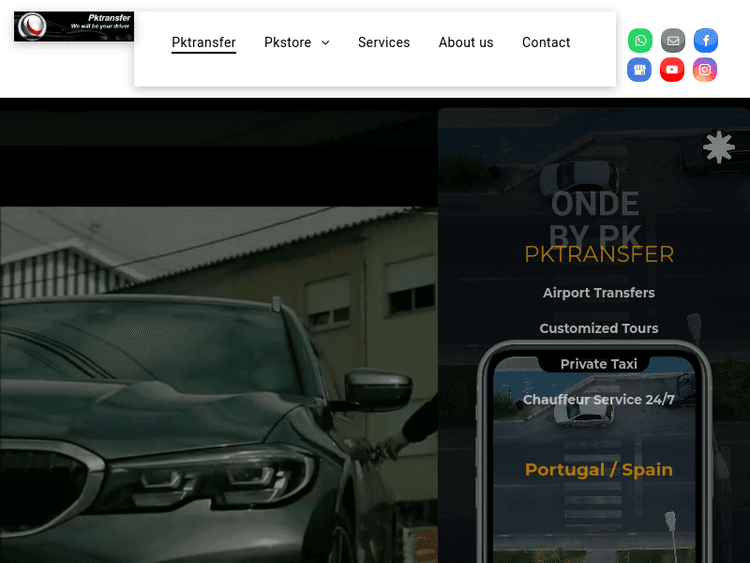Click the Portugal / Spain heading
The height and width of the screenshot is (563, 750).
point(599,470)
